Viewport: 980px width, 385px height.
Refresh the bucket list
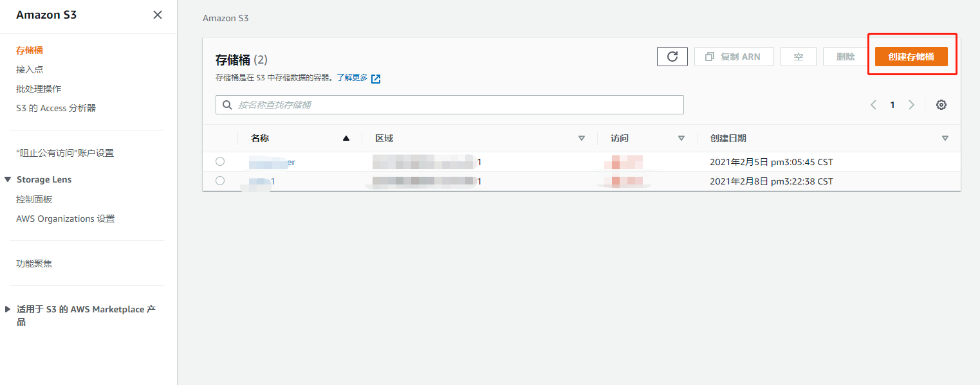click(x=672, y=57)
